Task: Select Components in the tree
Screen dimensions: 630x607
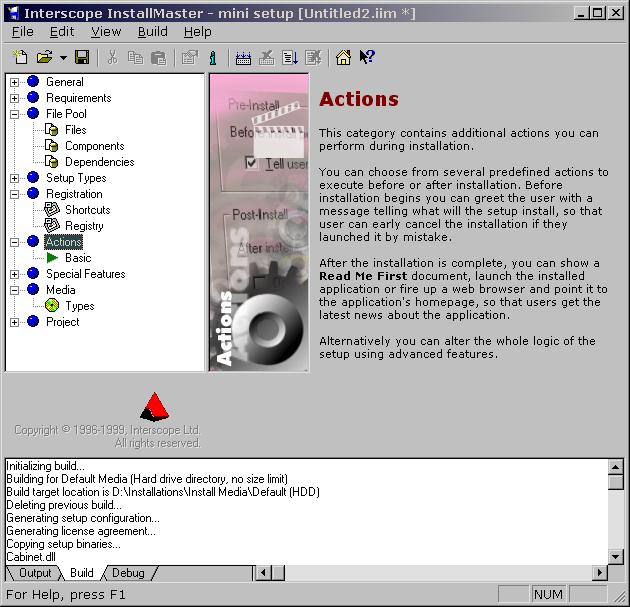Action: click(95, 146)
